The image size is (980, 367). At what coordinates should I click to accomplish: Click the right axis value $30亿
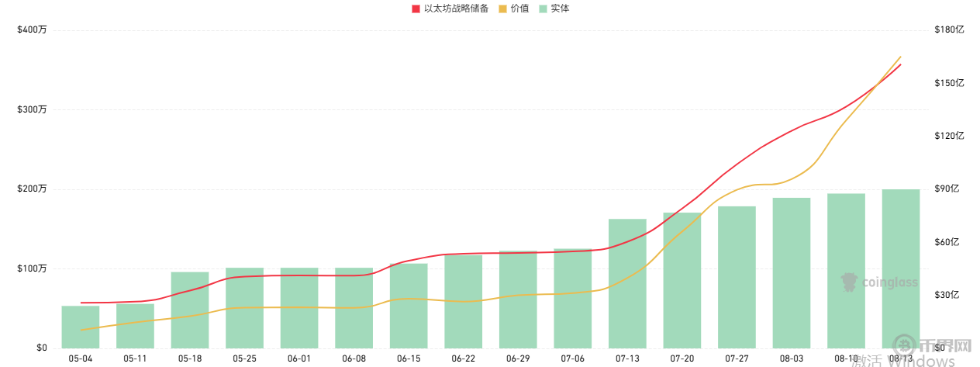tap(947, 295)
